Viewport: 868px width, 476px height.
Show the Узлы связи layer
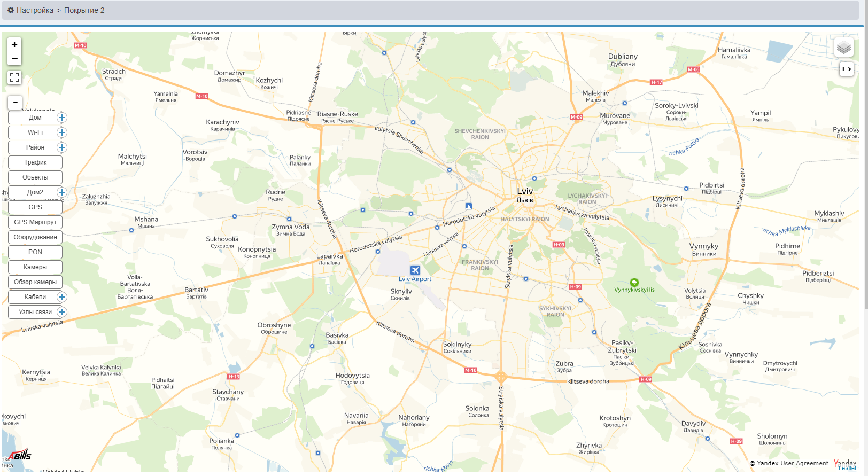tap(35, 312)
